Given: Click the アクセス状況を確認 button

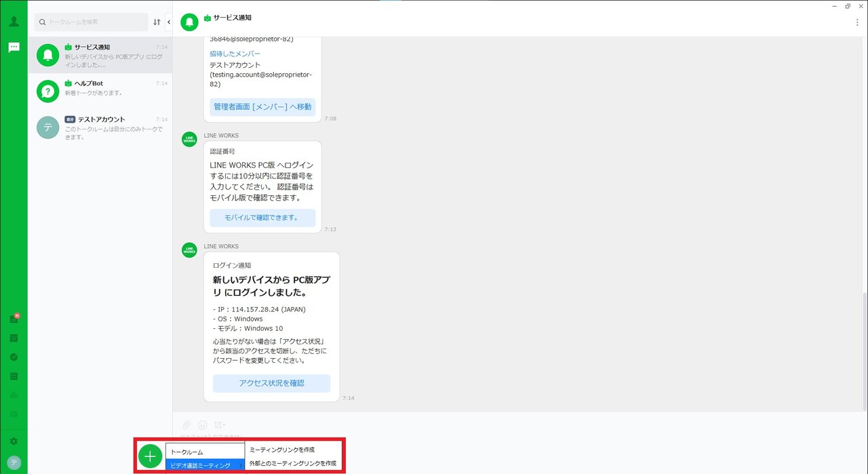Looking at the screenshot, I should (271, 383).
